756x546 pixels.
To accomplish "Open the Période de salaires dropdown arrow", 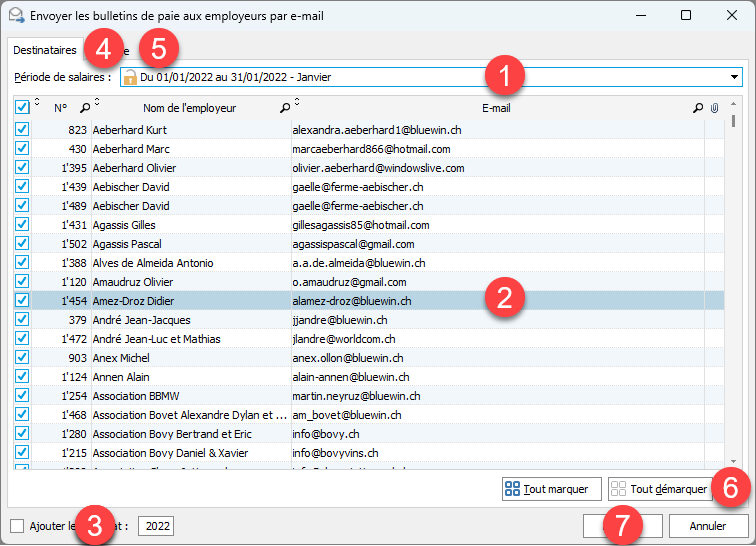I will tap(735, 77).
